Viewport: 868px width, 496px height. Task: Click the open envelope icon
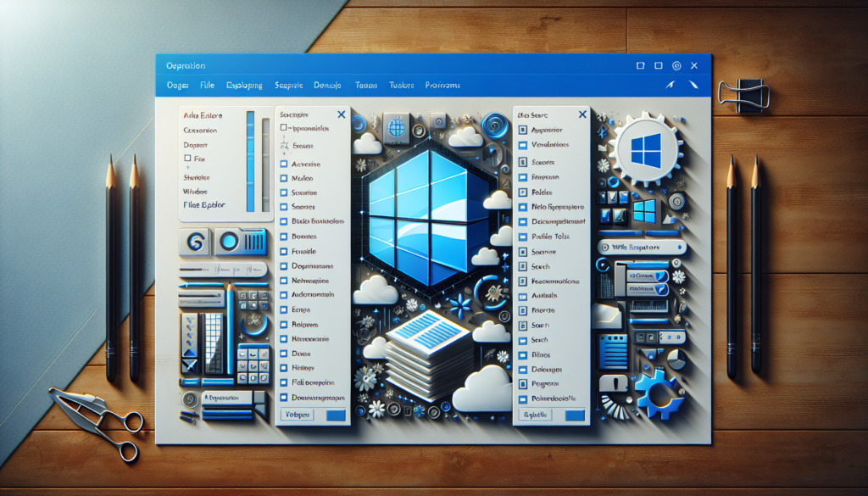pos(608,315)
